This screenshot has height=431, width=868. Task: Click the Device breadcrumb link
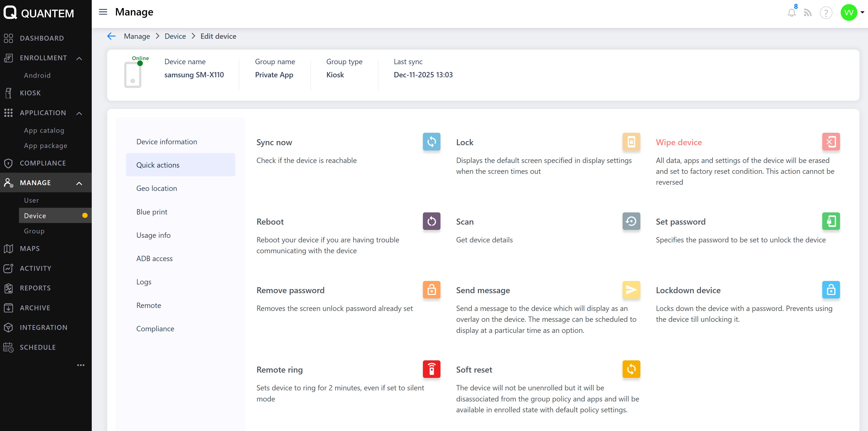click(x=175, y=36)
